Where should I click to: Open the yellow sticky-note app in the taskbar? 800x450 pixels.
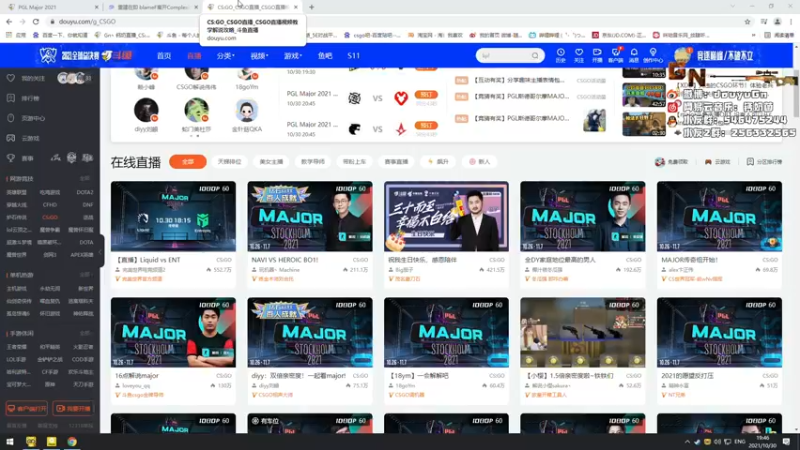(x=52, y=441)
